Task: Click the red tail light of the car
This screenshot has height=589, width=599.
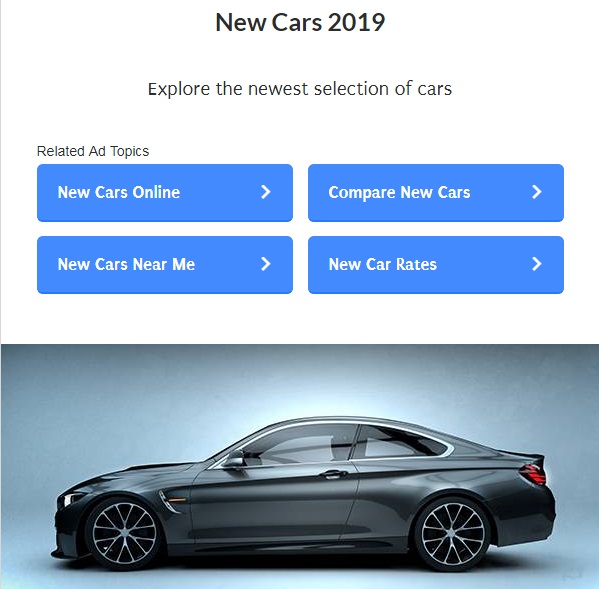Action: [533, 474]
